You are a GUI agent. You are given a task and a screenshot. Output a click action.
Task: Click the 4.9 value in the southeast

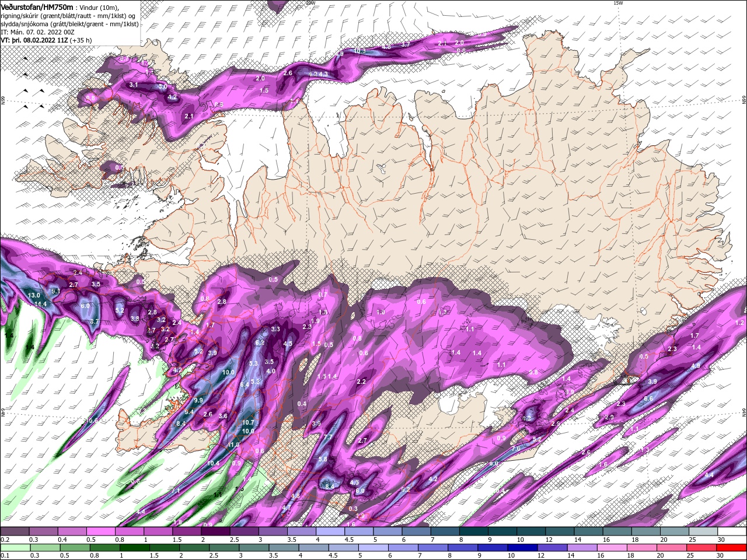tap(696, 366)
